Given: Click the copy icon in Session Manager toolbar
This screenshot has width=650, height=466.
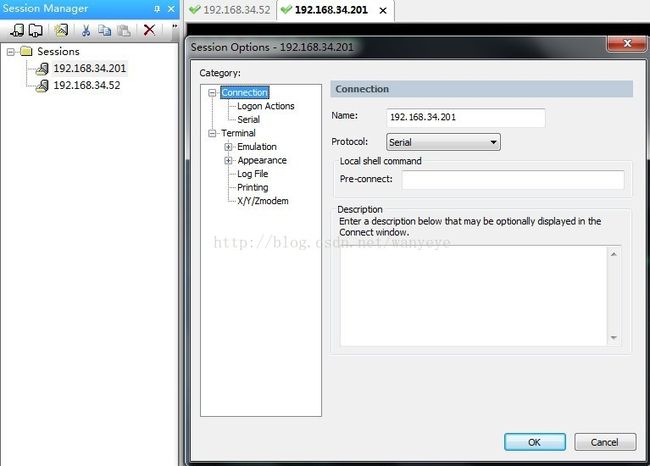Looking at the screenshot, I should [x=104, y=30].
